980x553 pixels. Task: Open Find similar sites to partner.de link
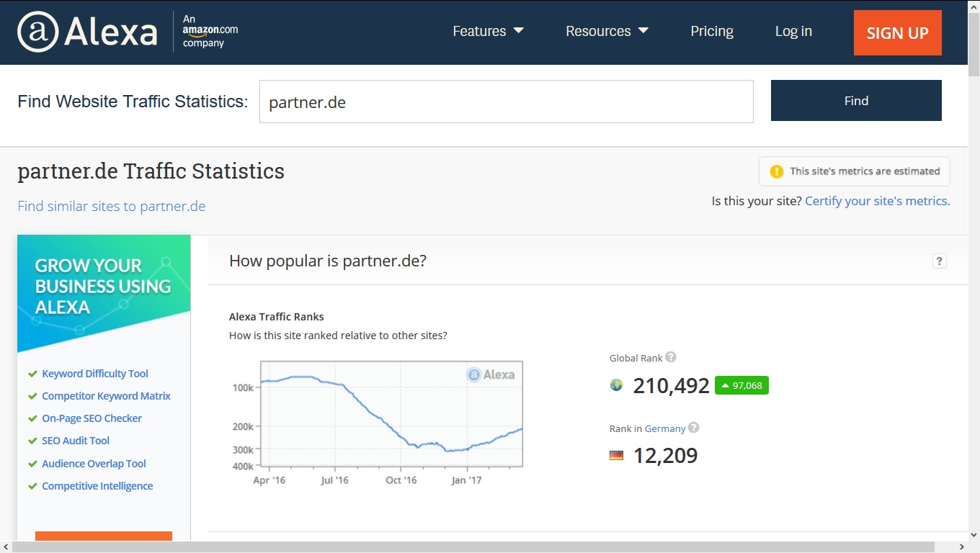click(112, 206)
